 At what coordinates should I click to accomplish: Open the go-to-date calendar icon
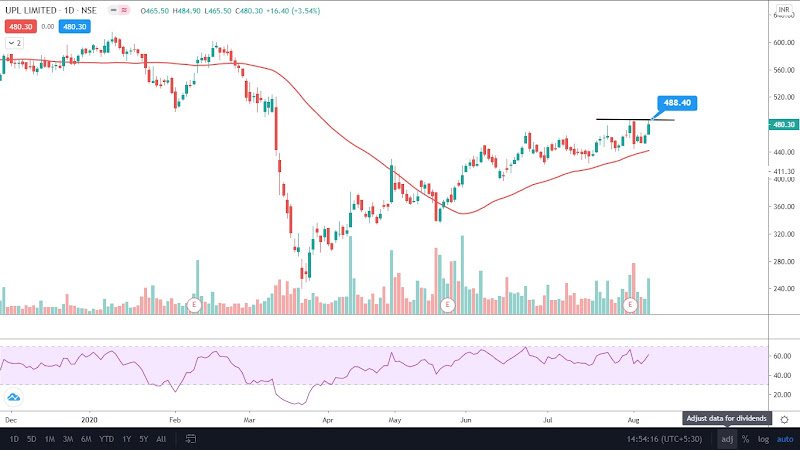click(x=190, y=439)
